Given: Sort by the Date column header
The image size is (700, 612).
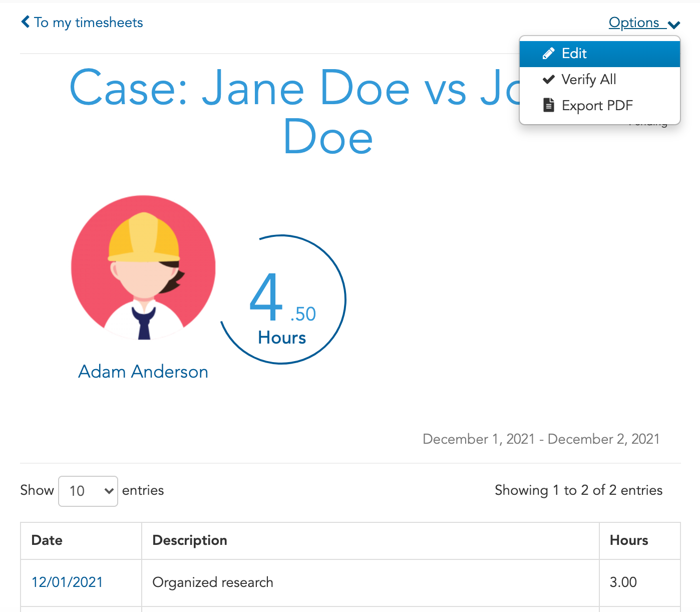Looking at the screenshot, I should coord(81,540).
